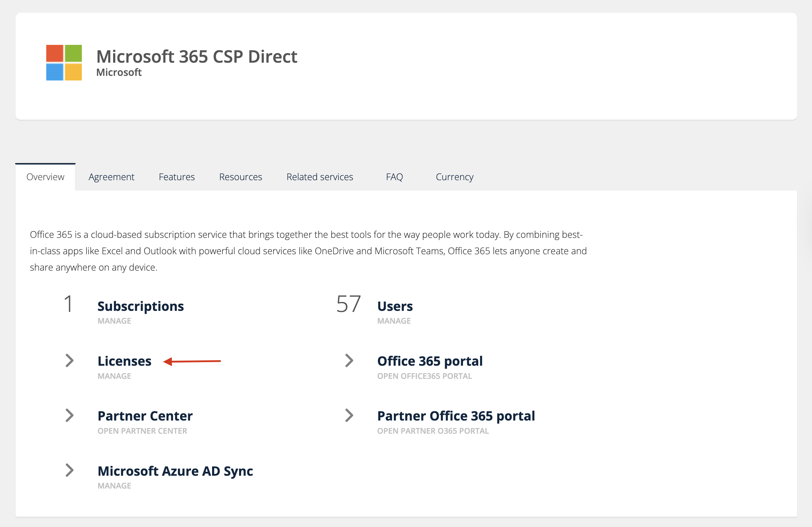Open the Features tab
812x527 pixels.
pyautogui.click(x=177, y=177)
